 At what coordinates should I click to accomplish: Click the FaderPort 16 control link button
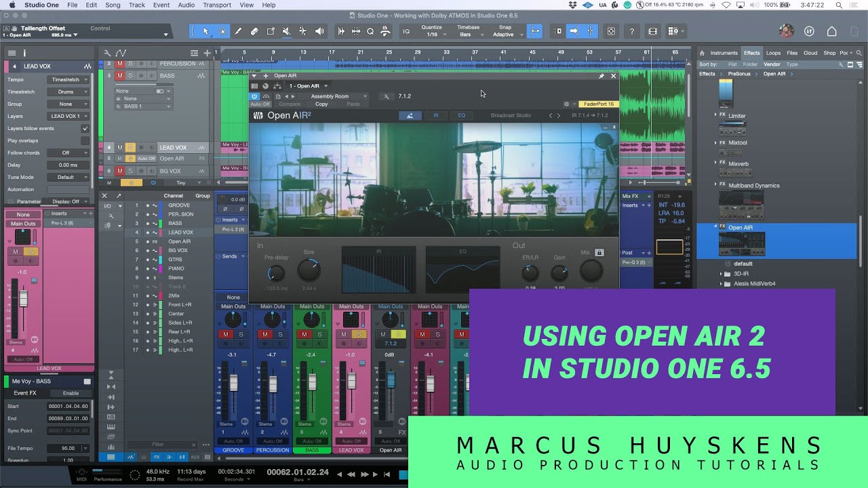599,104
